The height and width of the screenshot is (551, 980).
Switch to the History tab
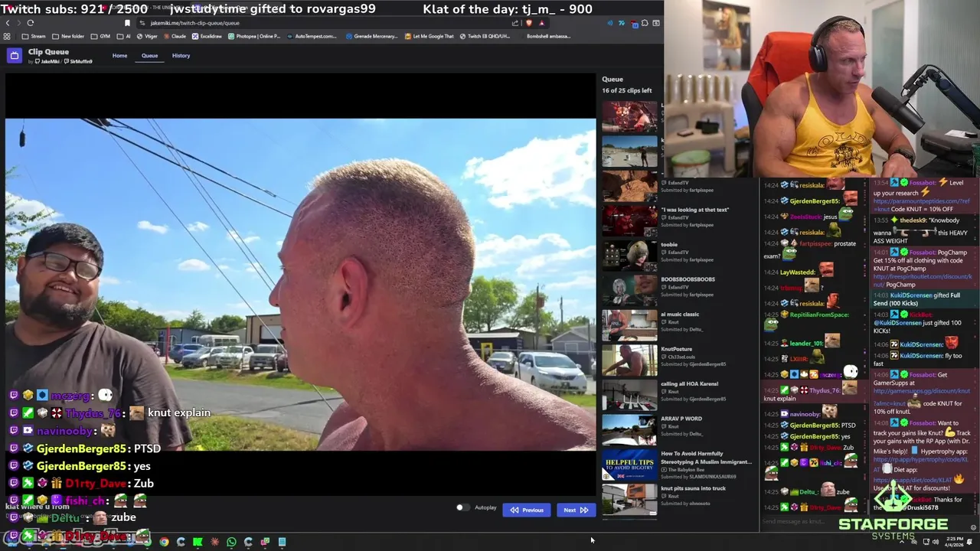(x=181, y=55)
